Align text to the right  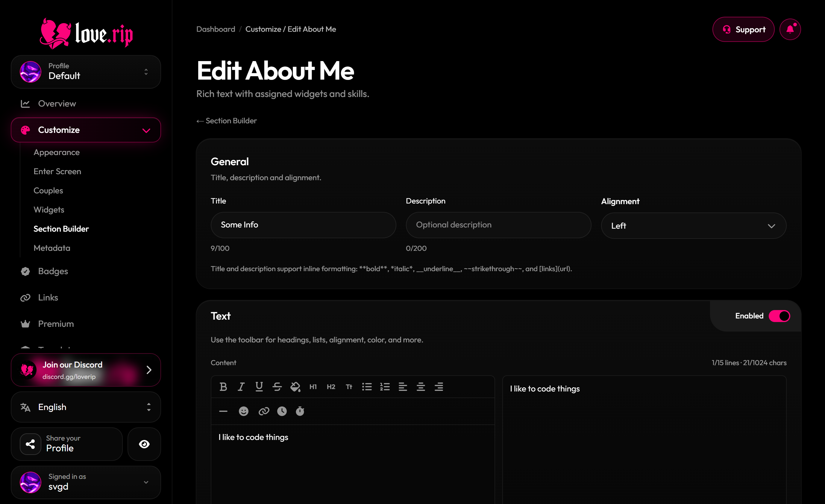point(439,387)
